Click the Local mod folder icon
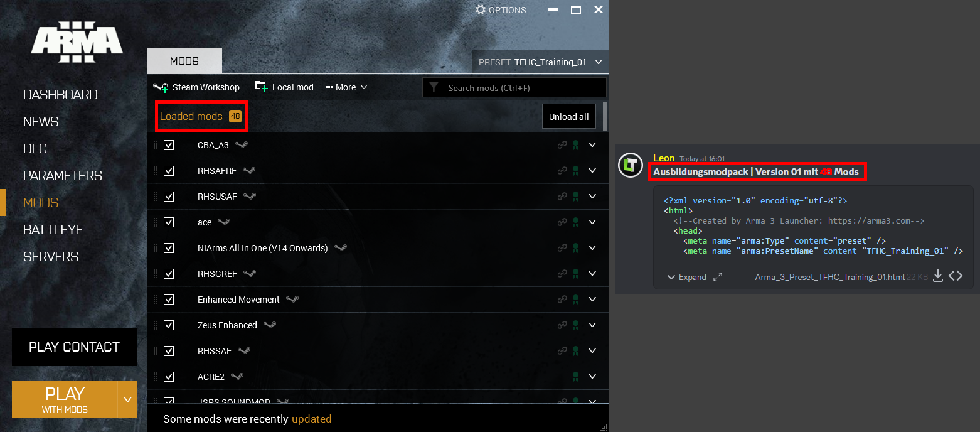 click(261, 87)
